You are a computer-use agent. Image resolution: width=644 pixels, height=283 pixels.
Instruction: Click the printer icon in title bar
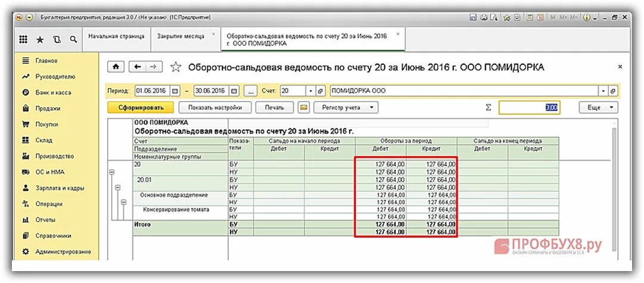click(x=484, y=17)
